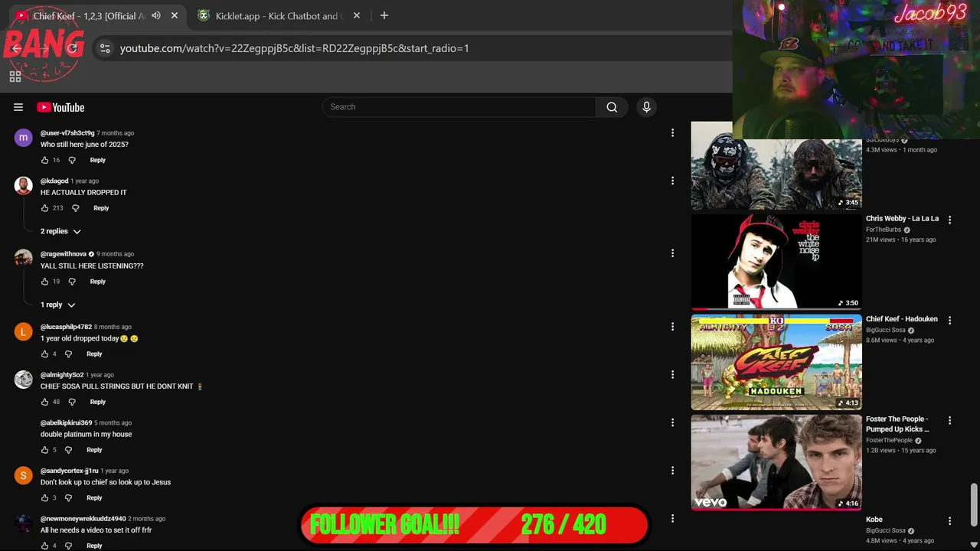980x551 pixels.
Task: Like the 'HE ACTUALLY DROPPED IT' comment
Action: tap(44, 208)
